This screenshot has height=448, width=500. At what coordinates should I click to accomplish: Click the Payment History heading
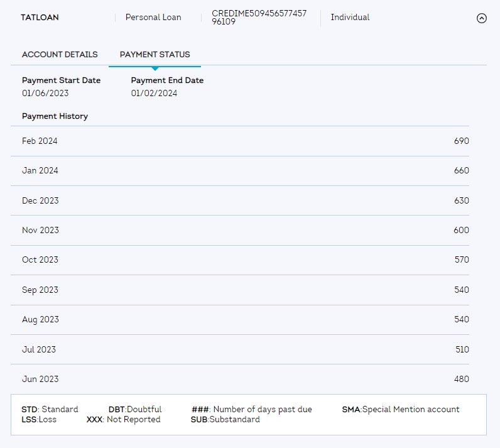coord(55,116)
